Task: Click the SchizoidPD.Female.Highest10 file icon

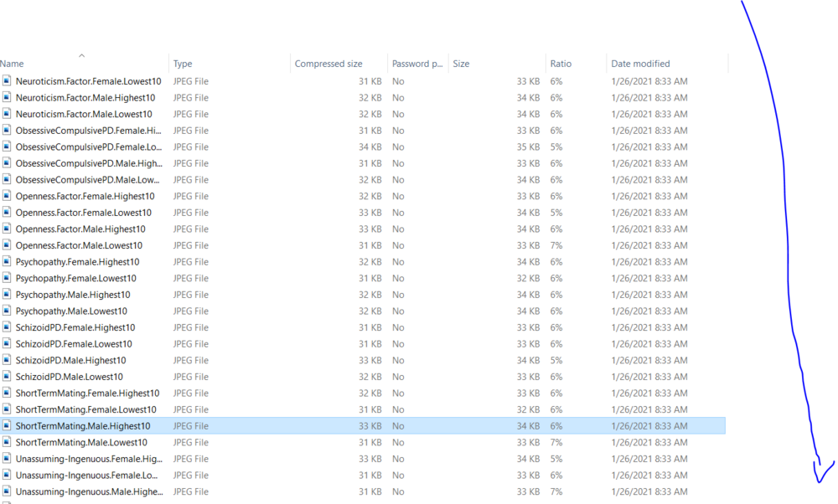Action: click(7, 327)
